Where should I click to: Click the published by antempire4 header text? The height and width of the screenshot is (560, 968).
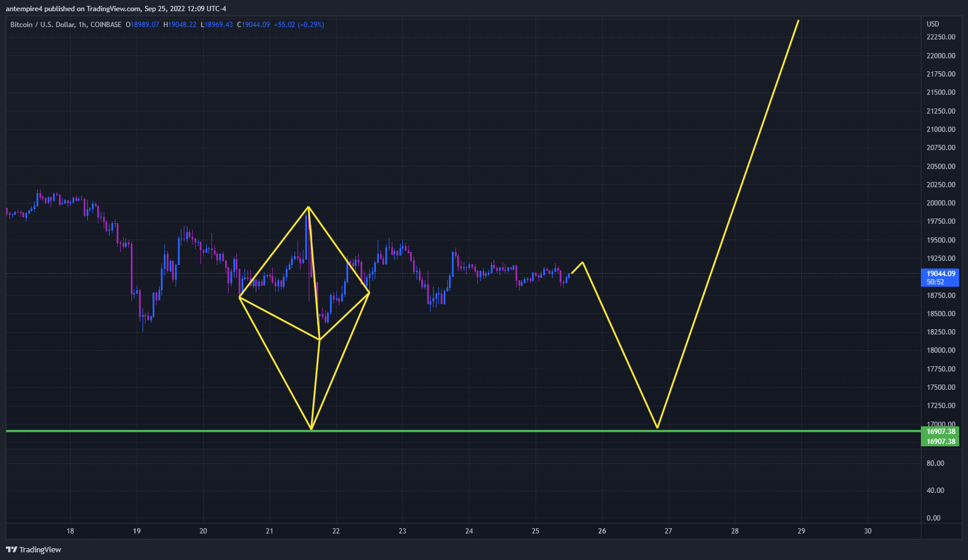[x=115, y=9]
